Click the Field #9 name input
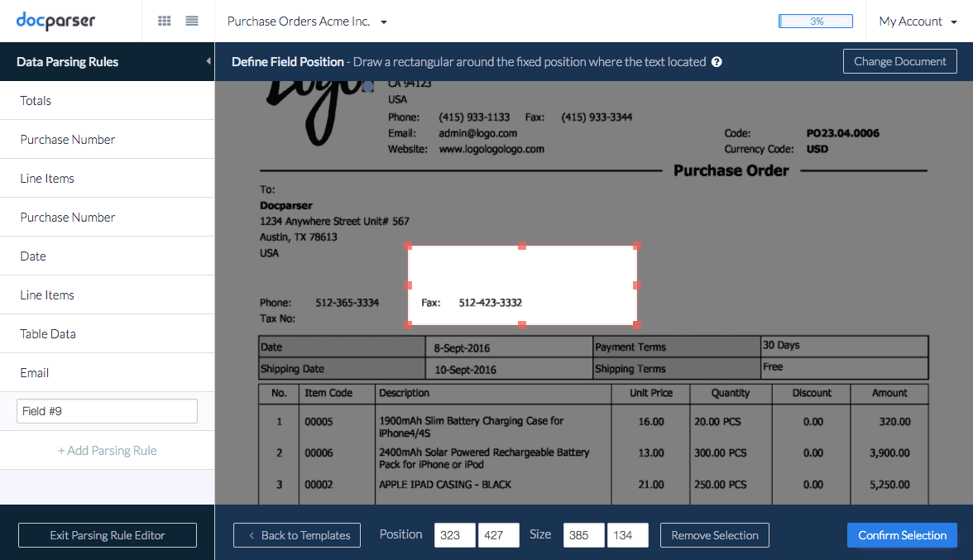Screen dimensions: 973x560 coord(107,411)
